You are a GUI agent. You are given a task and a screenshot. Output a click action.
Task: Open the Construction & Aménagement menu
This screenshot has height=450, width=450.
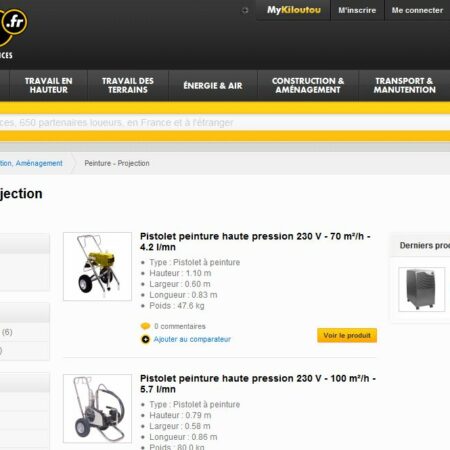pyautogui.click(x=308, y=85)
